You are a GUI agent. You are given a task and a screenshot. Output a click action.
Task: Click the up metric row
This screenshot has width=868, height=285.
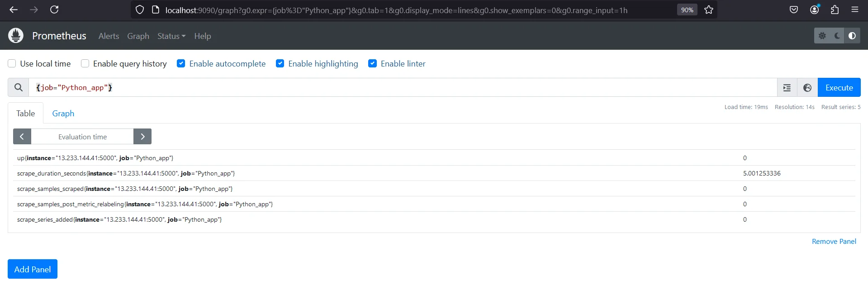click(x=434, y=158)
